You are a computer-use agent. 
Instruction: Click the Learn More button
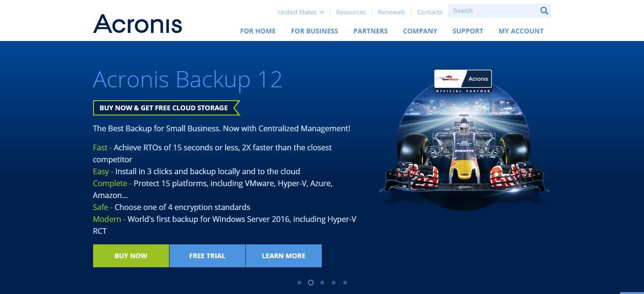pyautogui.click(x=284, y=256)
